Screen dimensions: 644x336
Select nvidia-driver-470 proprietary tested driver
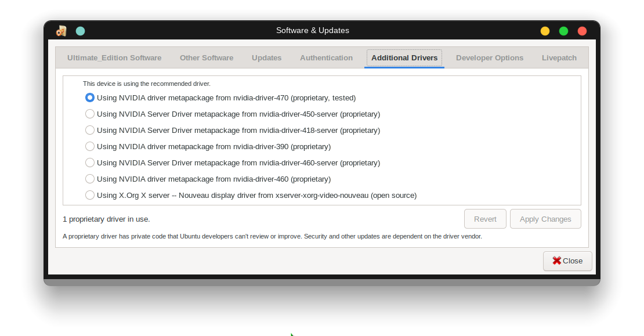click(x=90, y=97)
